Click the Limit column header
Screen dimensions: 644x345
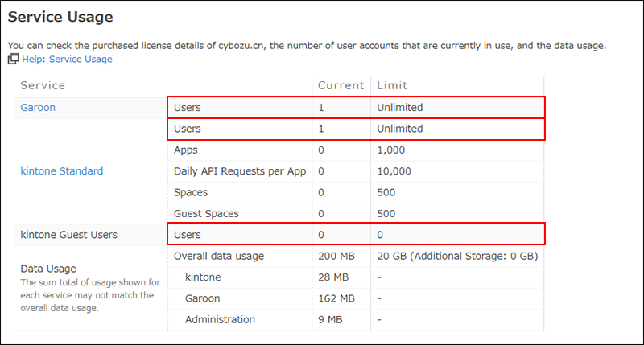(392, 85)
